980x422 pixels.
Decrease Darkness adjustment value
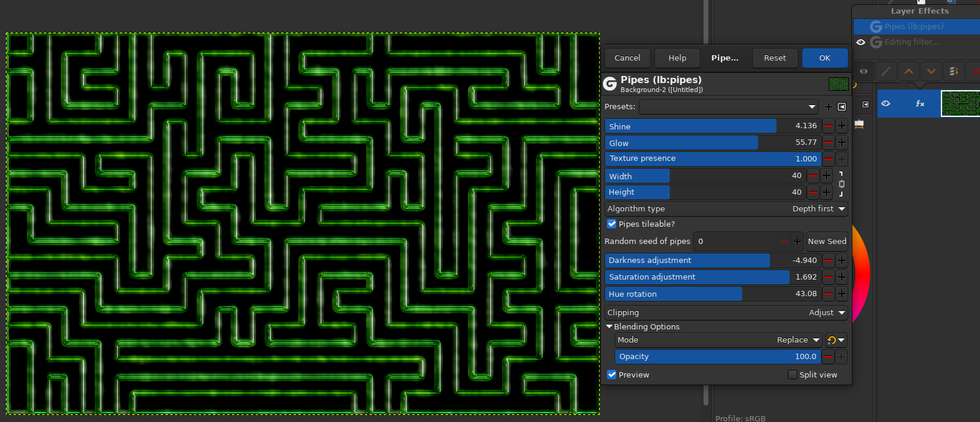(828, 261)
